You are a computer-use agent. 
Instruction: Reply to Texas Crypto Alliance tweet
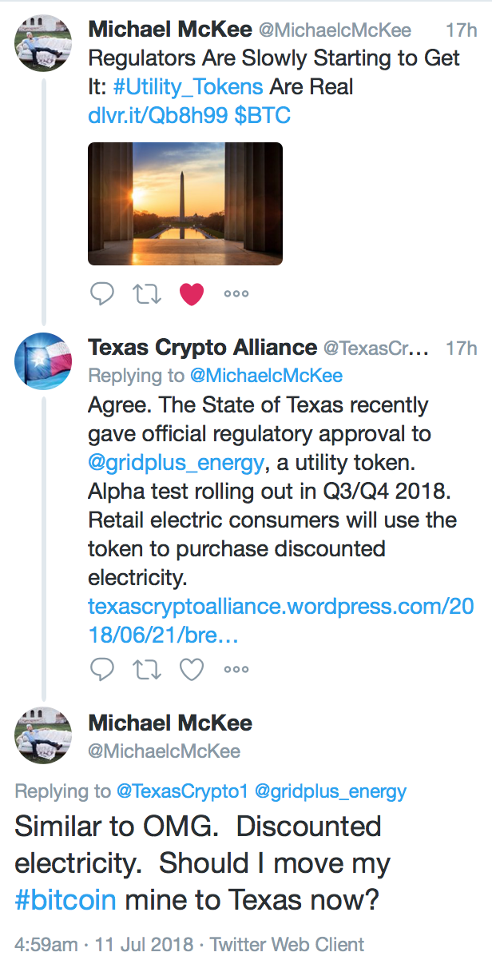101,669
